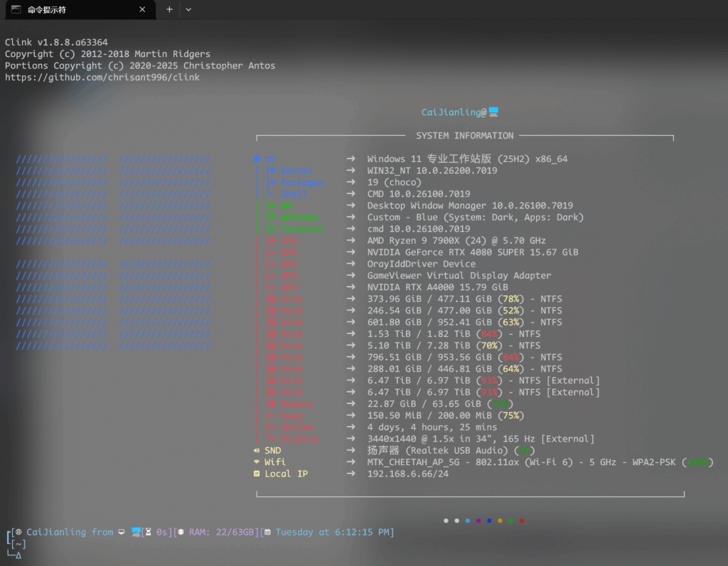Click the calendar icon before Tuesday in prompt

[267, 532]
